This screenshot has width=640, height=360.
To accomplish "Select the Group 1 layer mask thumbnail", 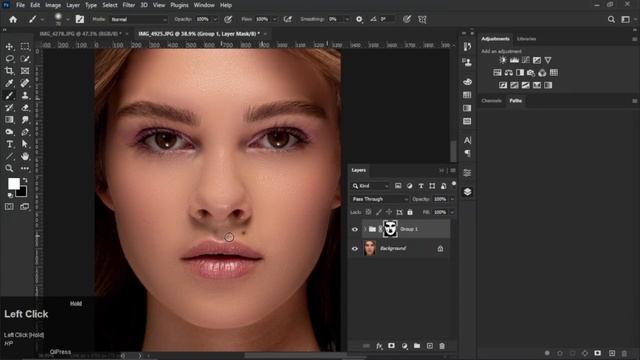I will (x=390, y=229).
